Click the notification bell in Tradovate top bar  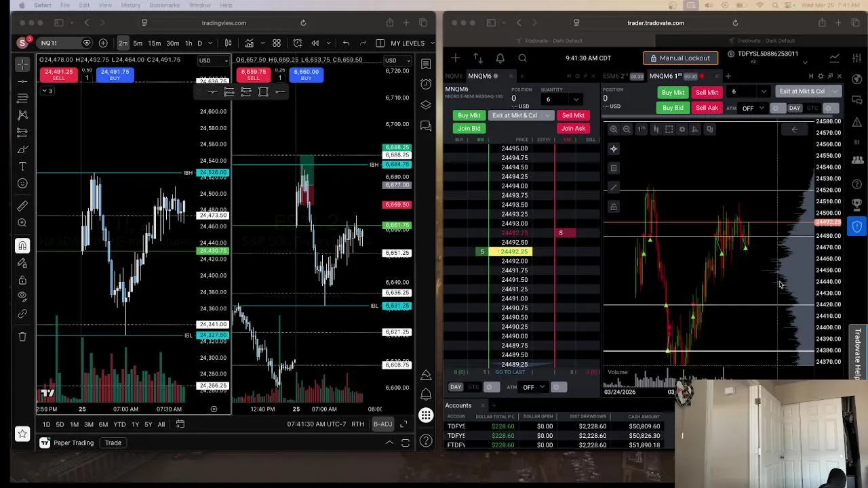tap(500, 58)
